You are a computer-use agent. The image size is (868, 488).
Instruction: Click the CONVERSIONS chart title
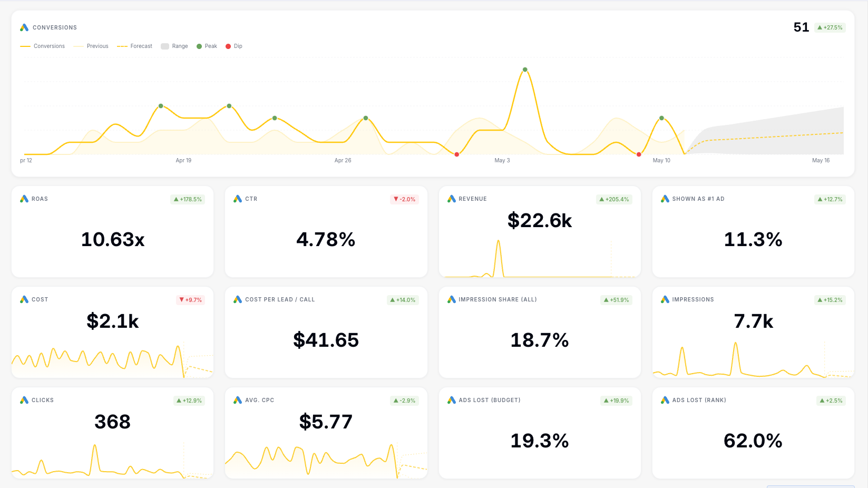click(55, 27)
